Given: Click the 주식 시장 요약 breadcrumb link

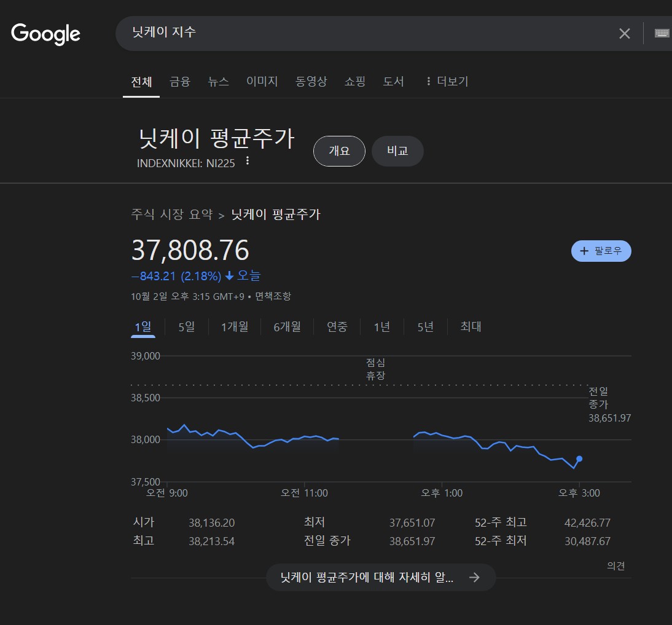Looking at the screenshot, I should click(x=171, y=214).
